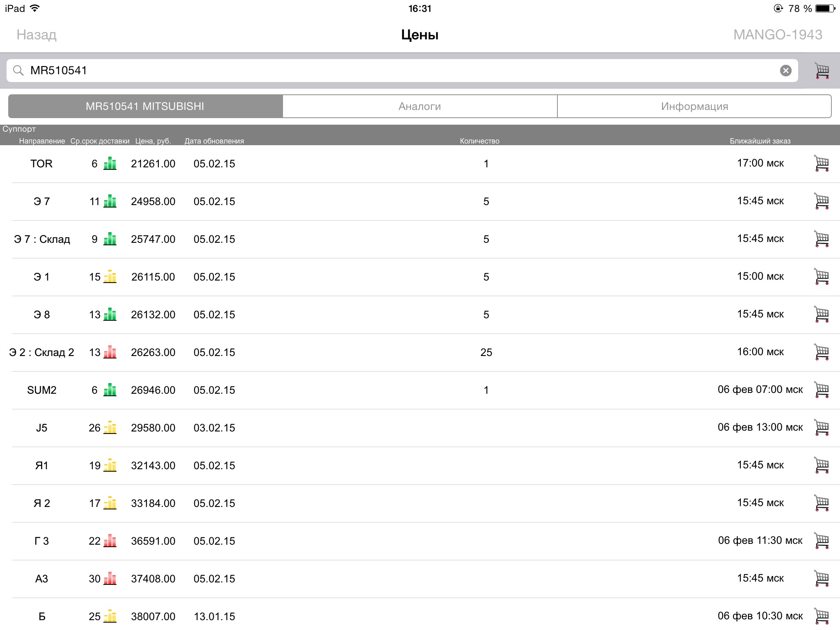Viewport: 840px width, 630px height.
Task: Click cart icon in Э 1 row
Action: coord(821,276)
